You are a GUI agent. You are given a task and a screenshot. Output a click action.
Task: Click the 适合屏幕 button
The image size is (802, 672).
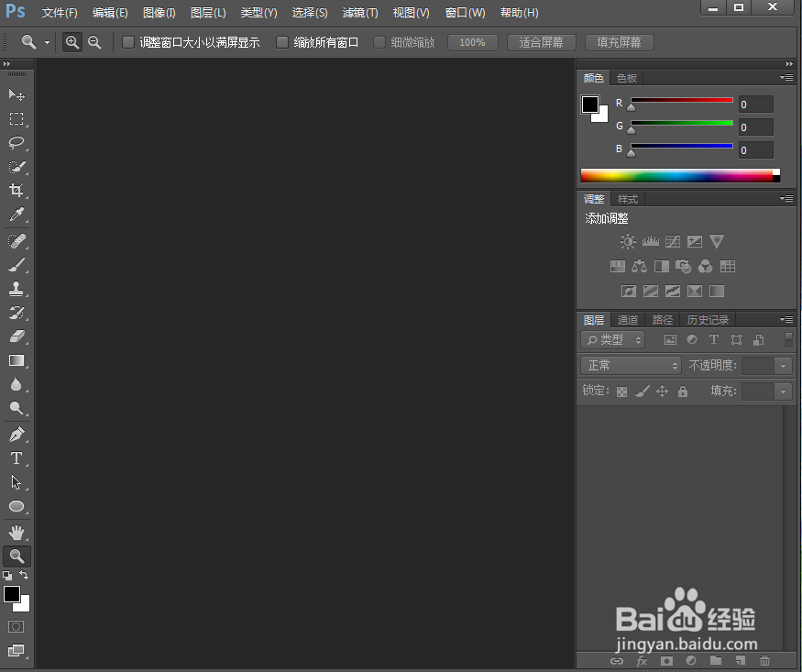541,42
